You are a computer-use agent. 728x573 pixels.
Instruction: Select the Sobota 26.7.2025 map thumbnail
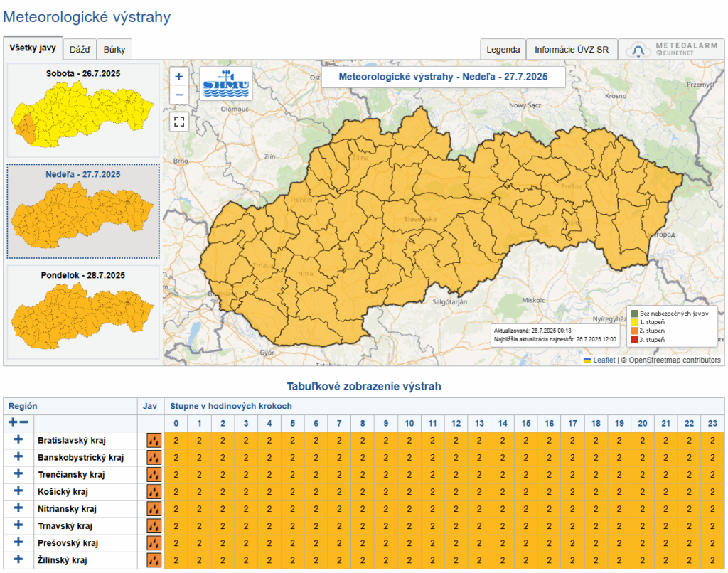[83, 110]
